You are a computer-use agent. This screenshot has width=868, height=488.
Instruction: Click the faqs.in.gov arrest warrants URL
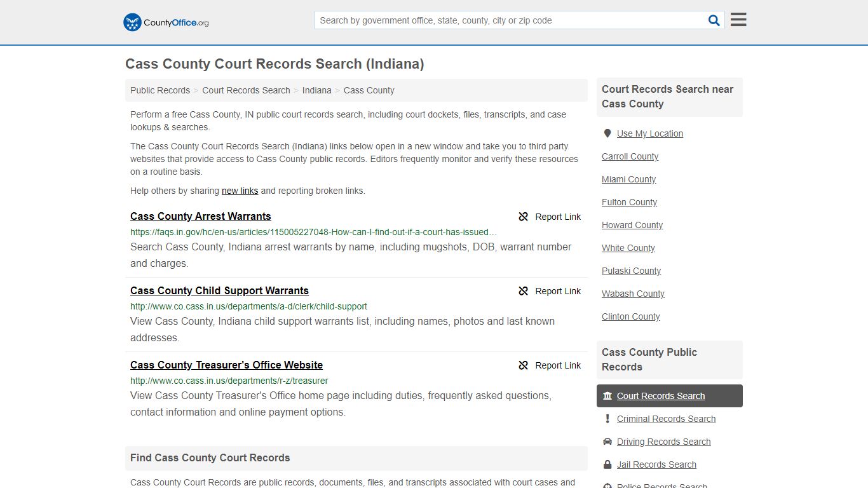point(314,232)
